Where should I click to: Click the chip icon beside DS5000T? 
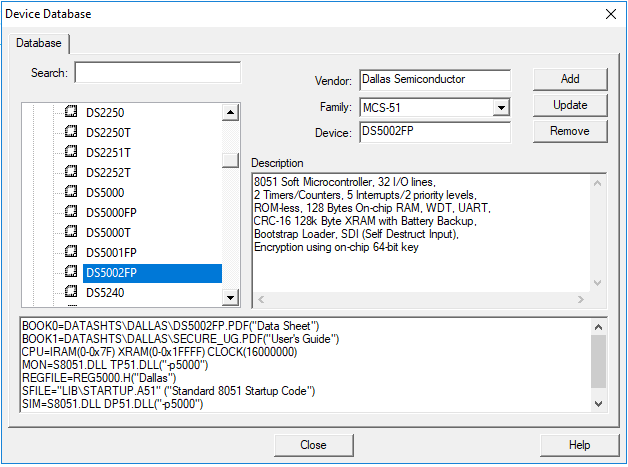click(71, 231)
